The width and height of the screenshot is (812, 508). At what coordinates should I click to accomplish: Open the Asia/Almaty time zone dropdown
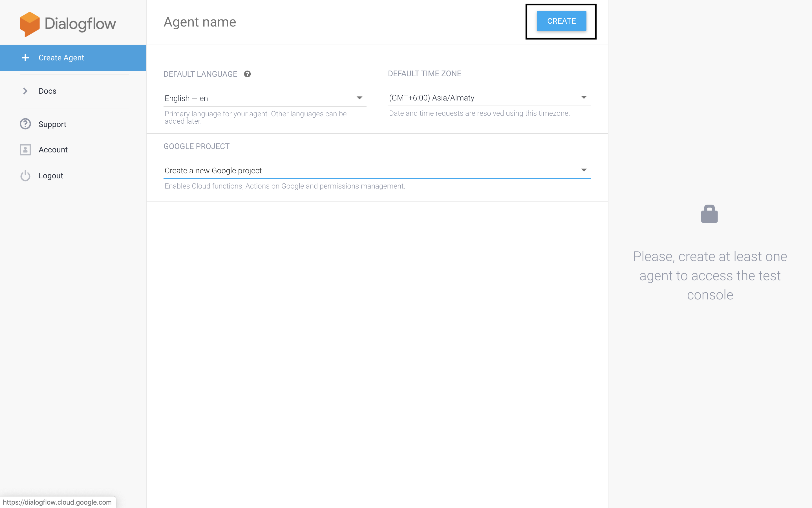tap(489, 98)
